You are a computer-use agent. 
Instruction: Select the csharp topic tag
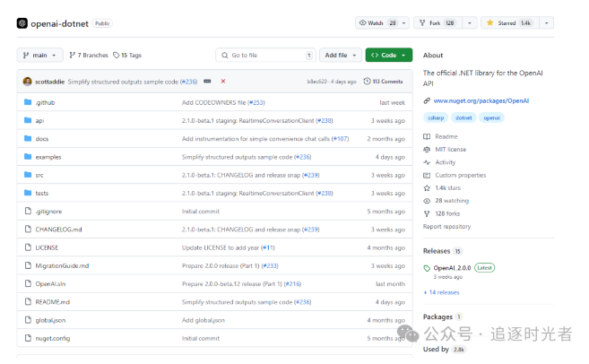click(x=436, y=118)
